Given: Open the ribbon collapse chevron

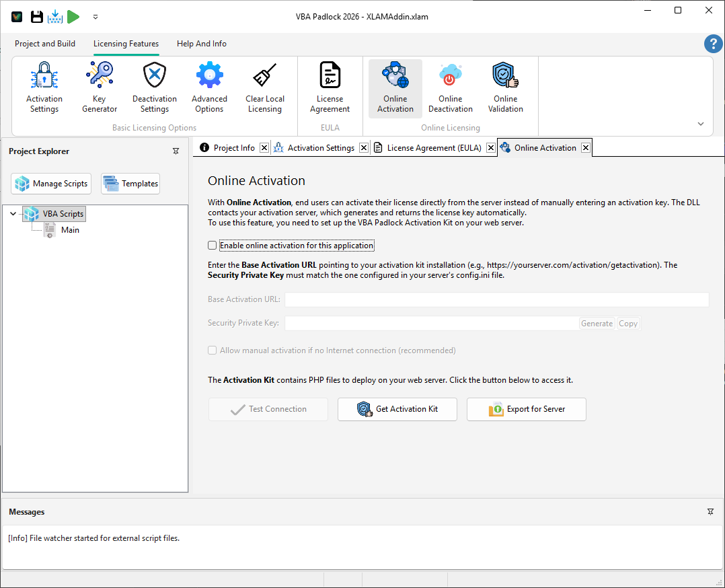Looking at the screenshot, I should pos(700,123).
